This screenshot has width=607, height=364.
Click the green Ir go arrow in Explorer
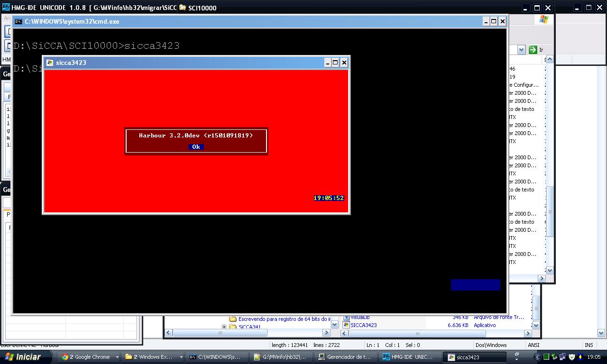click(x=533, y=50)
